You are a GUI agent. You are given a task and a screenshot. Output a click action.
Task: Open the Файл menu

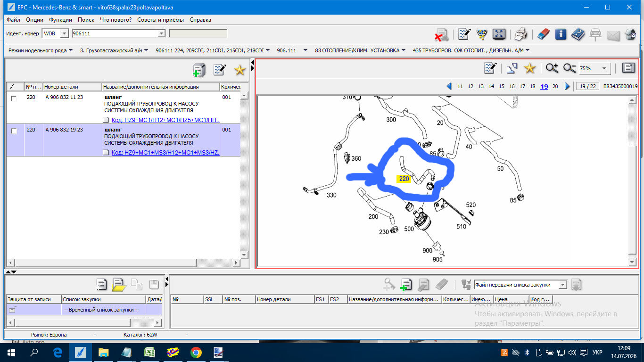14,20
